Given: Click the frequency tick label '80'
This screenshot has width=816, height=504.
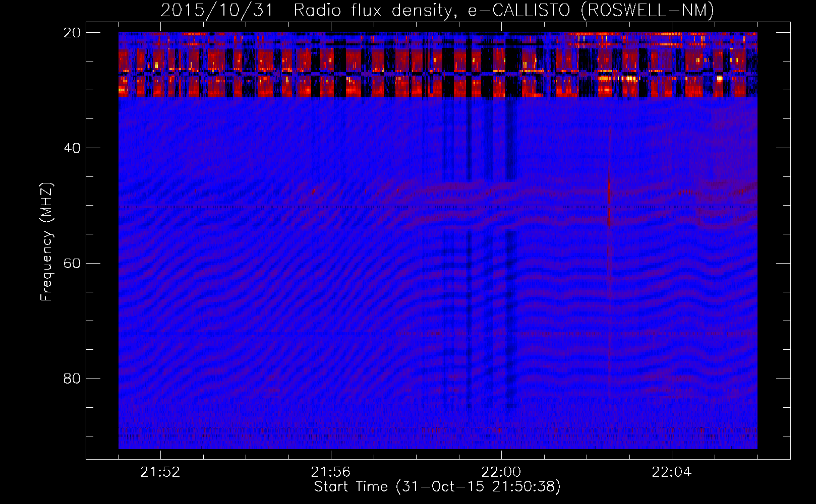Looking at the screenshot, I should point(72,379).
